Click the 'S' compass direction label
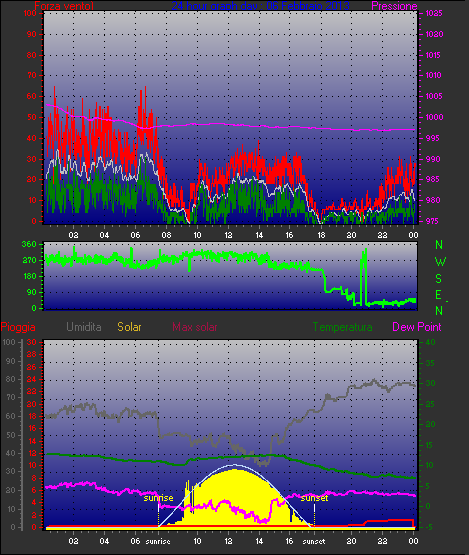This screenshot has height=555, width=469. pyautogui.click(x=439, y=279)
